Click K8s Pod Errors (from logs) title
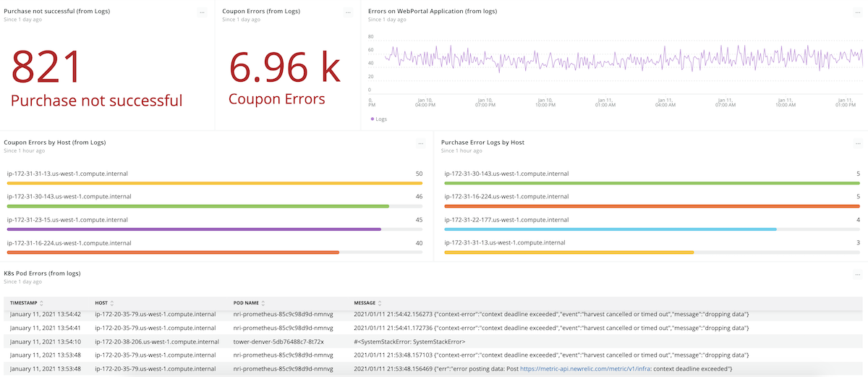This screenshot has width=868, height=377. [x=43, y=274]
